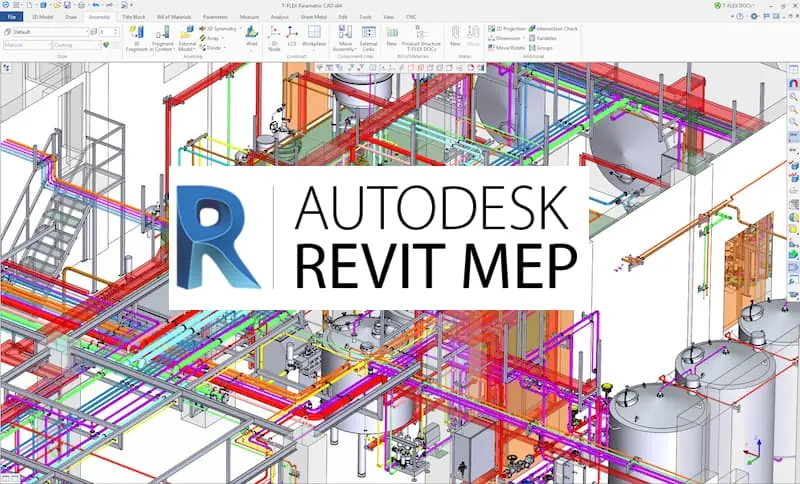The image size is (800, 484).
Task: Expand the 3D Symmetry dropdown arrow
Action: point(241,29)
